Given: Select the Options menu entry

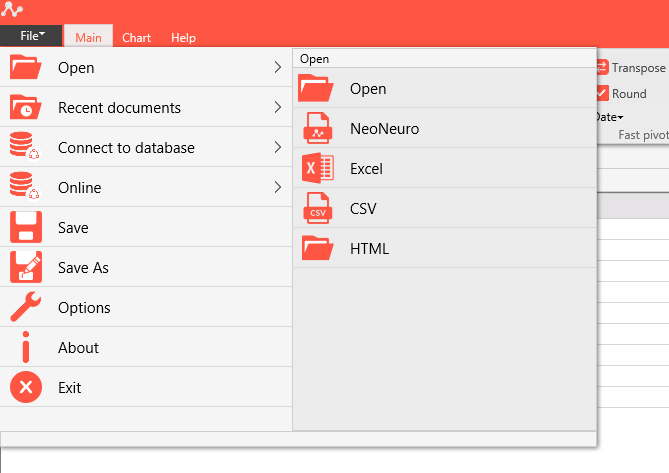Looking at the screenshot, I should [146, 308].
